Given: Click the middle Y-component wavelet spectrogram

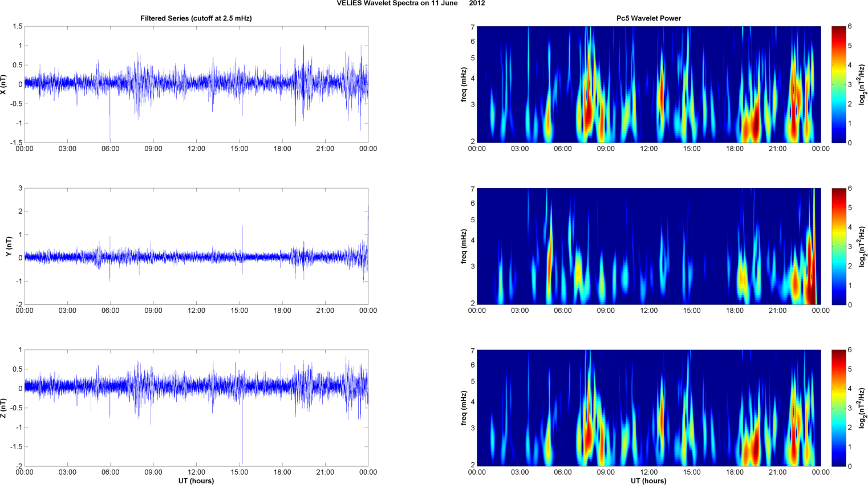Looking at the screenshot, I should pos(648,246).
